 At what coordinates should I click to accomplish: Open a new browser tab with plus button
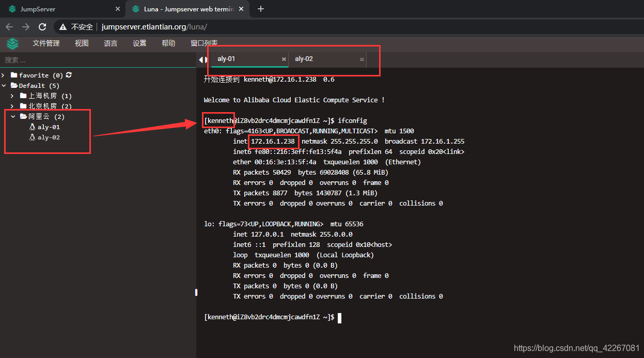[x=261, y=9]
